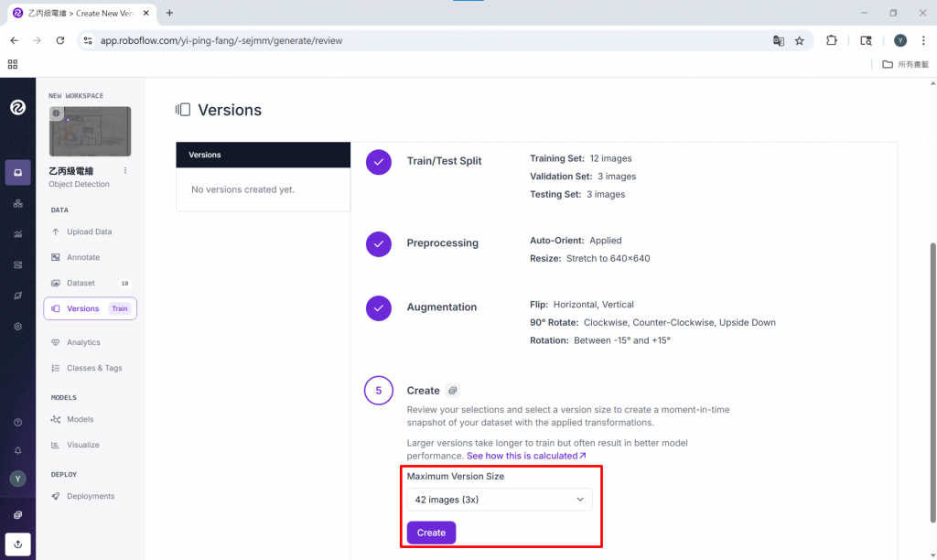Image resolution: width=937 pixels, height=560 pixels.
Task: Open the settings gear icon in left rail
Action: [18, 327]
